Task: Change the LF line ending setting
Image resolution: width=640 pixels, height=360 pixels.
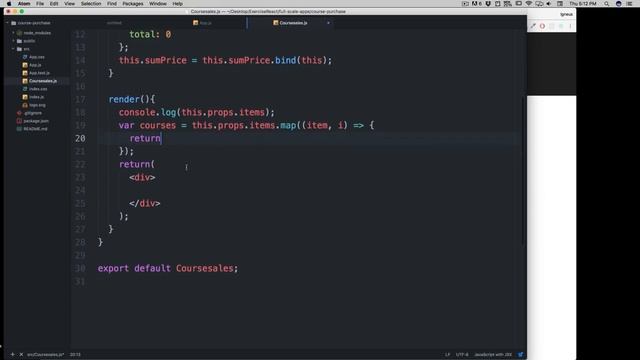Action: [447, 354]
